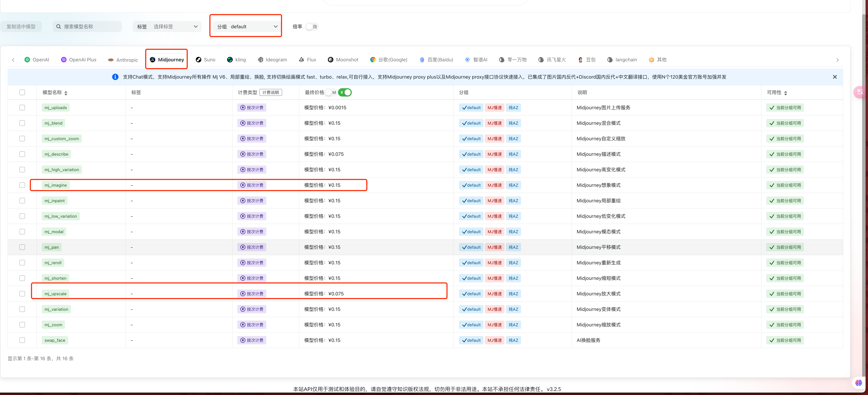Open the group (分组) default dropdown
868x395 pixels.
(247, 27)
